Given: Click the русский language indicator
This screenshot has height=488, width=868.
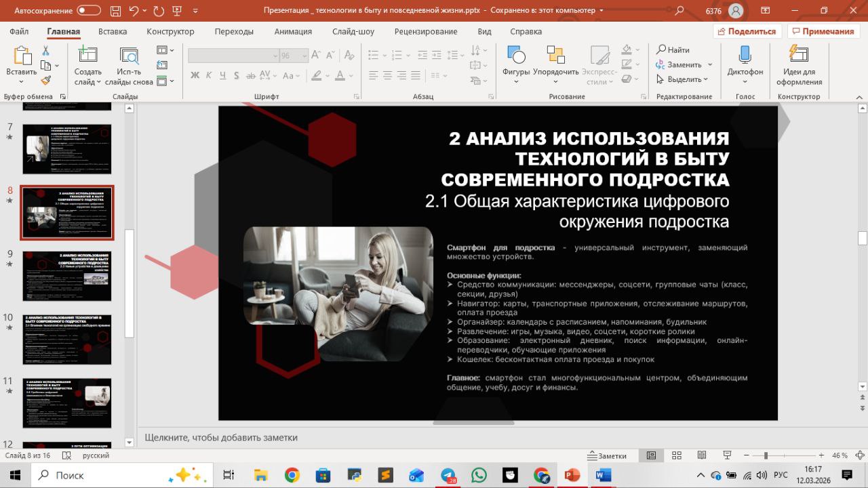Looking at the screenshot, I should pos(96,455).
